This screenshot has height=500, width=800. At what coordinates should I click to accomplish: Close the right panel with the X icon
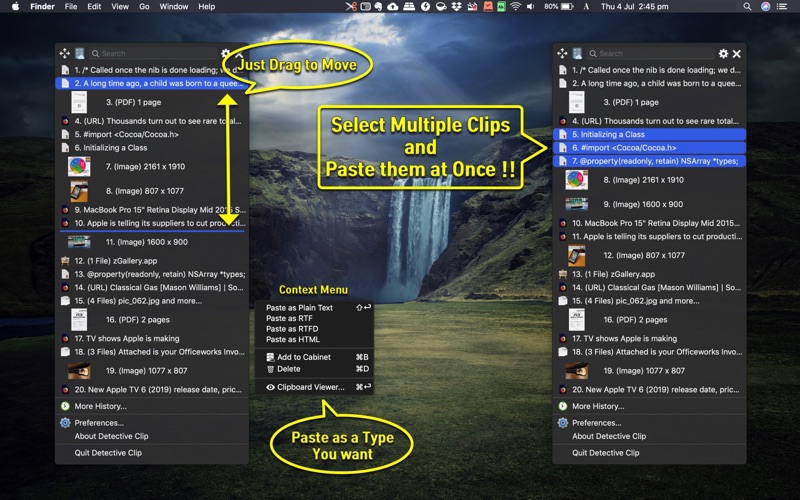tap(737, 54)
